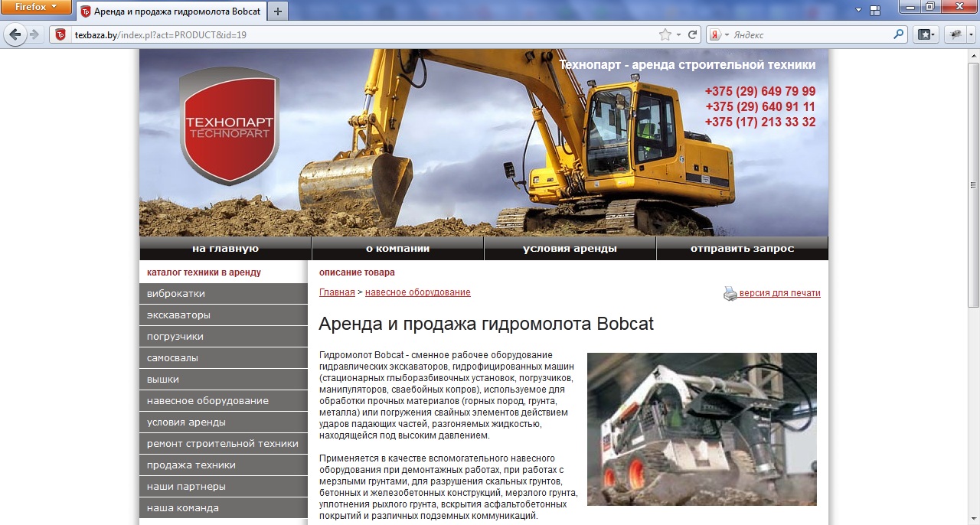Open 'продажа техники' sidebar item
This screenshot has height=525, width=980.
pos(224,465)
